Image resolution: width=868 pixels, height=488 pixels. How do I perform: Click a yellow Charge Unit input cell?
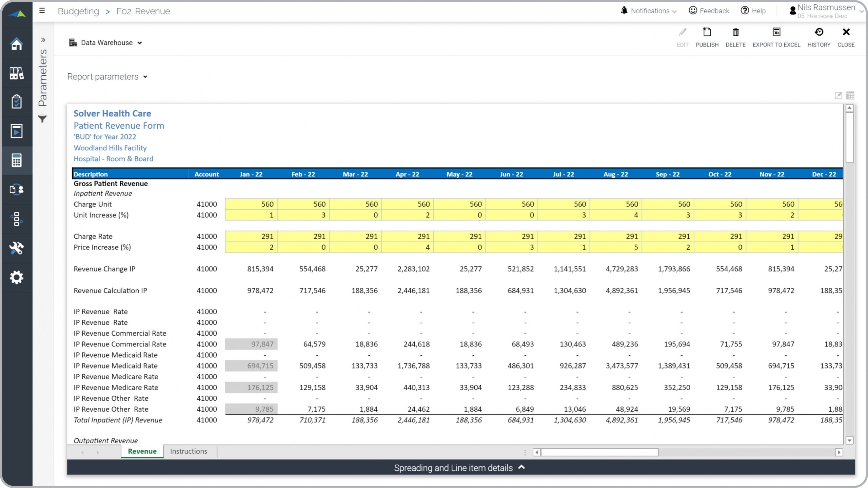pos(251,204)
